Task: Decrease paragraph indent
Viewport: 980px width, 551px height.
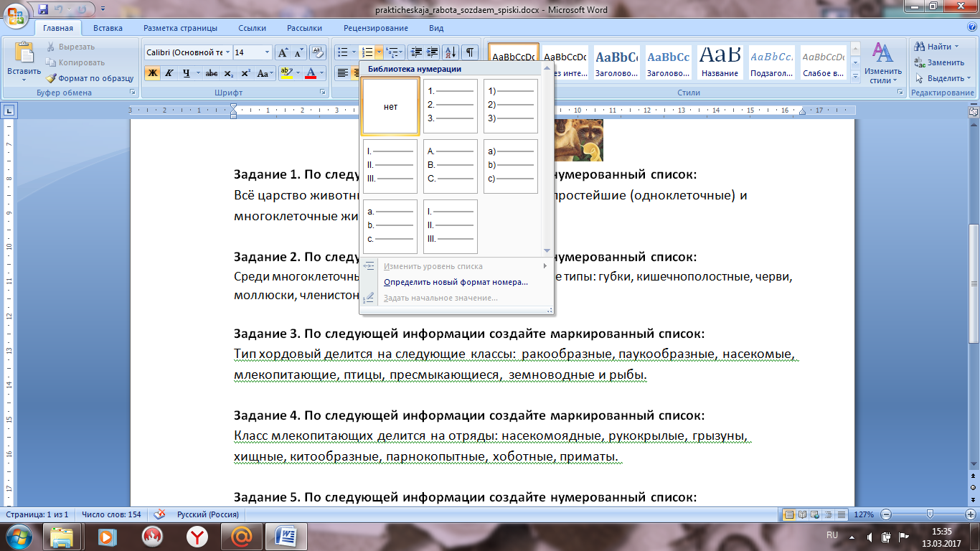Action: pos(415,52)
